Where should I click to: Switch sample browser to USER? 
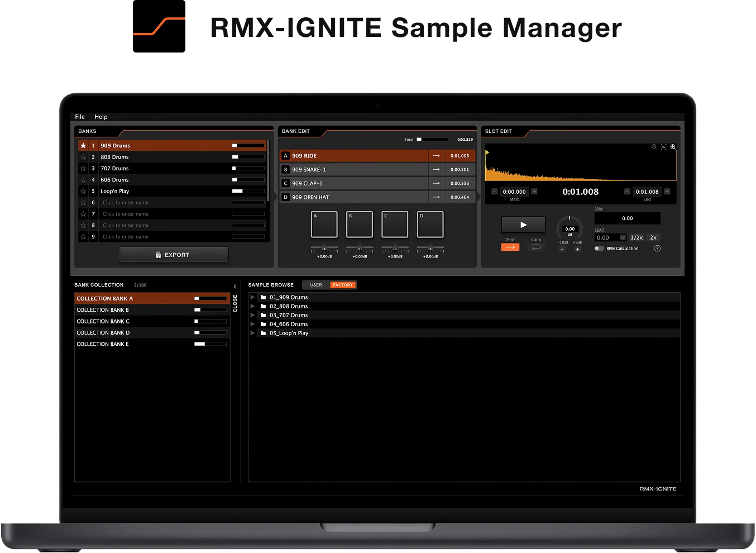(x=316, y=285)
